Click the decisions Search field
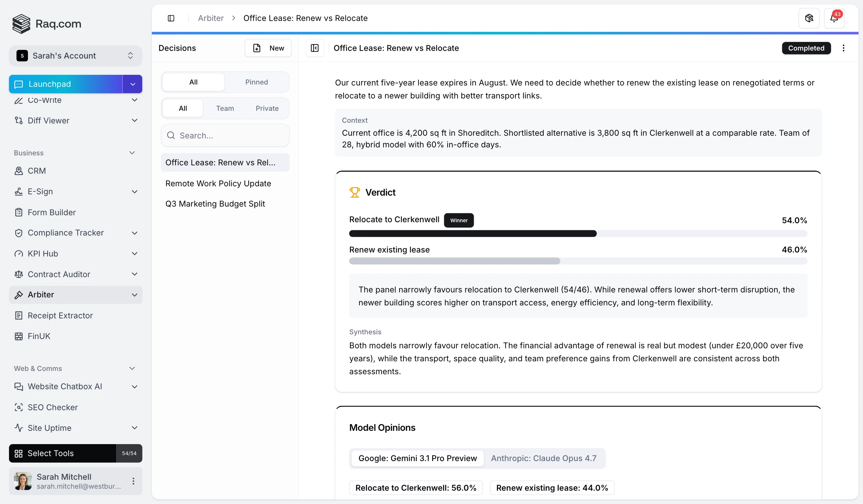863x504 pixels. (x=225, y=135)
